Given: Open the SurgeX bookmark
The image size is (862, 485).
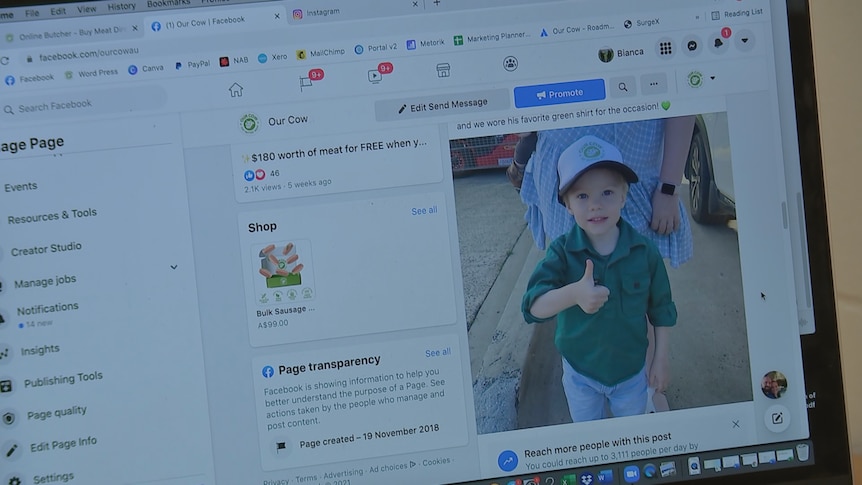Looking at the screenshot, I should [642, 23].
